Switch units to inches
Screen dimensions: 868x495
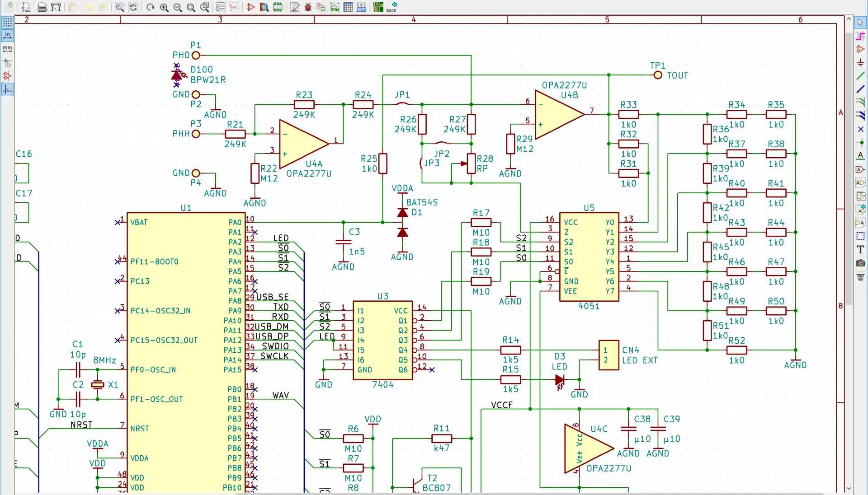click(7, 35)
